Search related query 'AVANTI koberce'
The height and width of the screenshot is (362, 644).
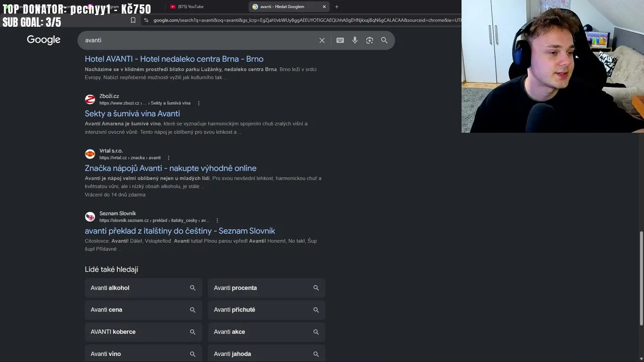point(143,332)
